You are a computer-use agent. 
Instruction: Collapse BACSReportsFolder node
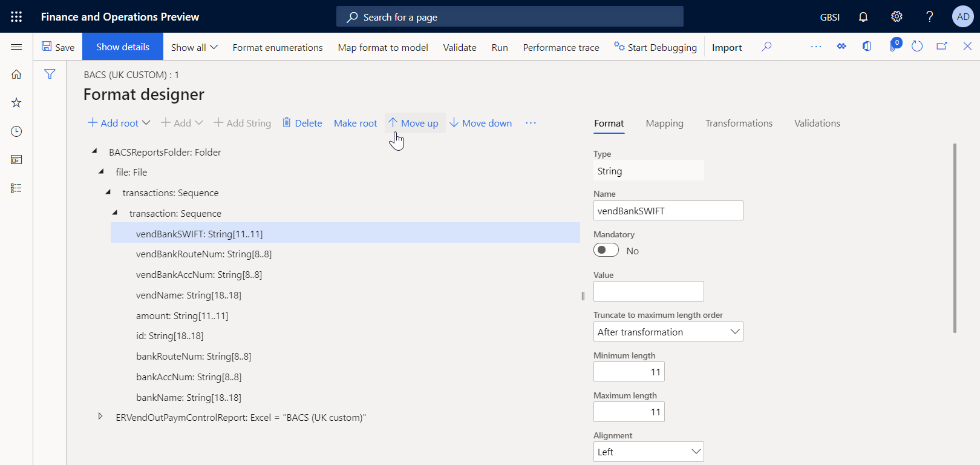94,151
